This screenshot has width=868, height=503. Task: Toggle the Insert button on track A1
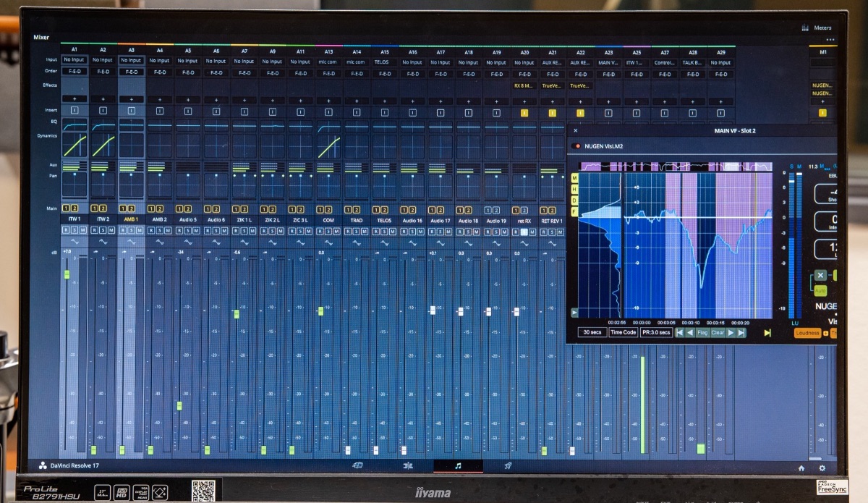coord(75,111)
